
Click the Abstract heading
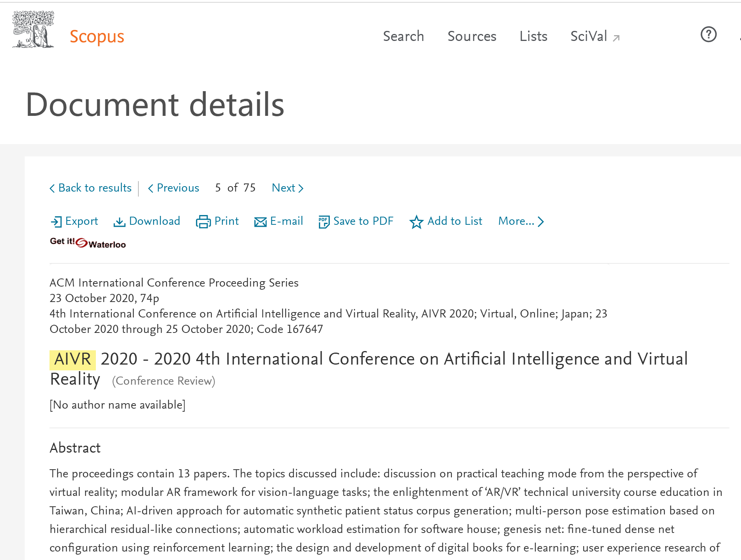click(75, 448)
